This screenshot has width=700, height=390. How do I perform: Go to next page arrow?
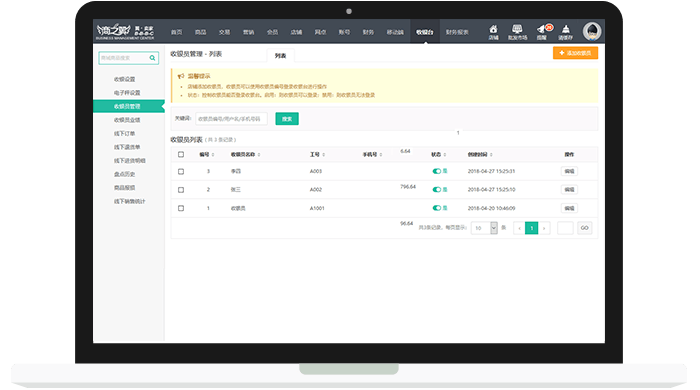click(x=544, y=228)
